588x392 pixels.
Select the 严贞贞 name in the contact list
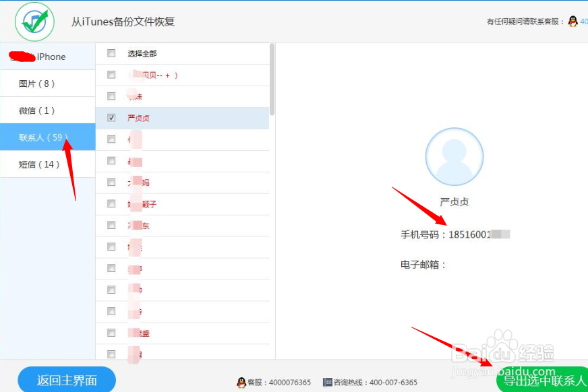138,119
